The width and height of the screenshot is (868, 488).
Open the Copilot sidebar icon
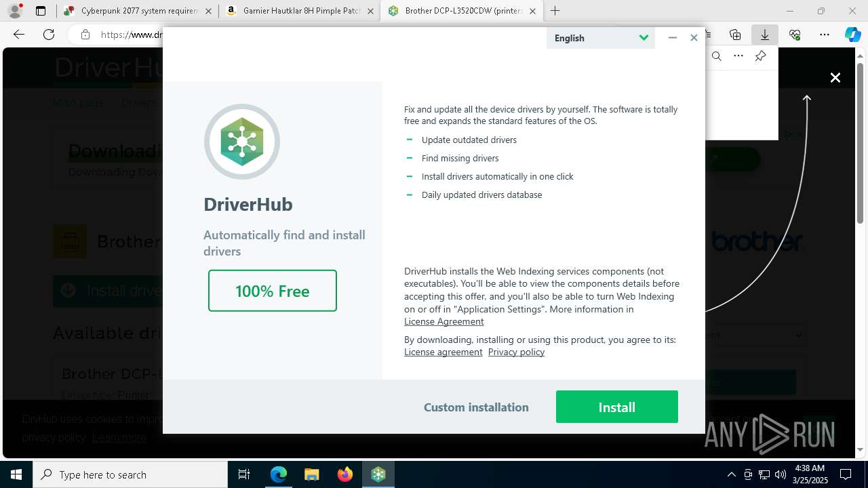click(x=852, y=35)
